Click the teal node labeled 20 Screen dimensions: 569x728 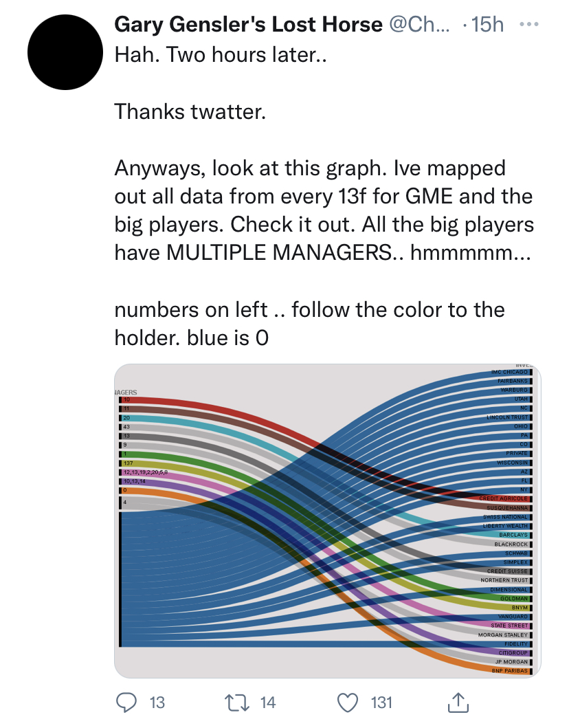(x=126, y=418)
